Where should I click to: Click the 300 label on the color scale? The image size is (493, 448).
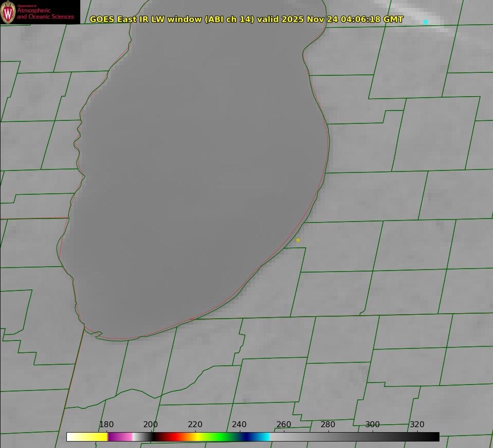pos(373,425)
